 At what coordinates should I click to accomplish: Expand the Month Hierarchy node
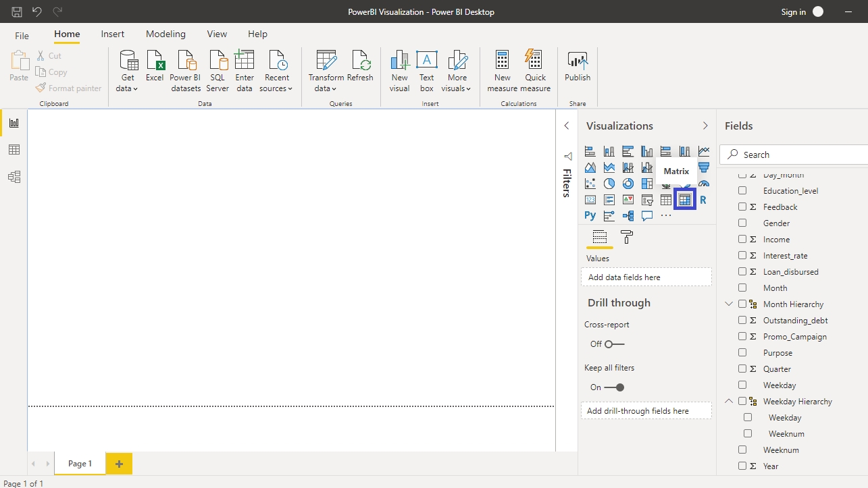coord(729,304)
